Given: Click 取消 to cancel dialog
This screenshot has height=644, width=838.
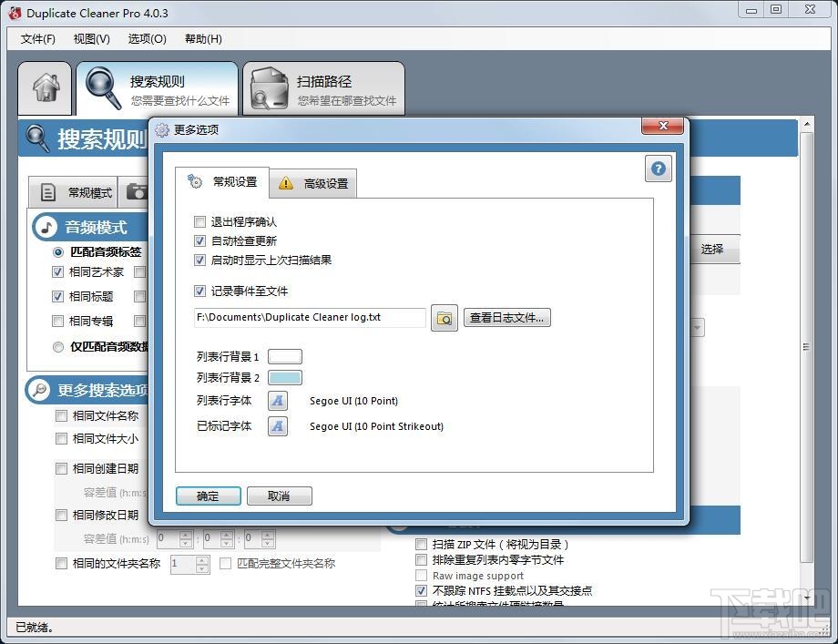Looking at the screenshot, I should pos(279,496).
